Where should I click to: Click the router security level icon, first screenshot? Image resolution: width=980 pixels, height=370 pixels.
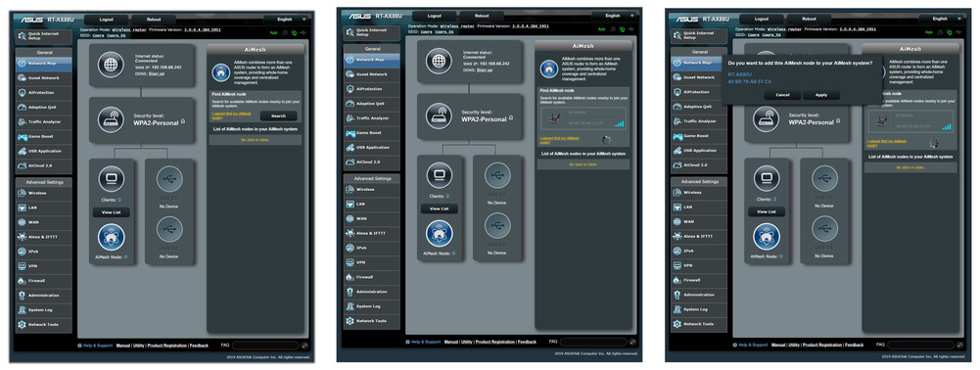(111, 118)
